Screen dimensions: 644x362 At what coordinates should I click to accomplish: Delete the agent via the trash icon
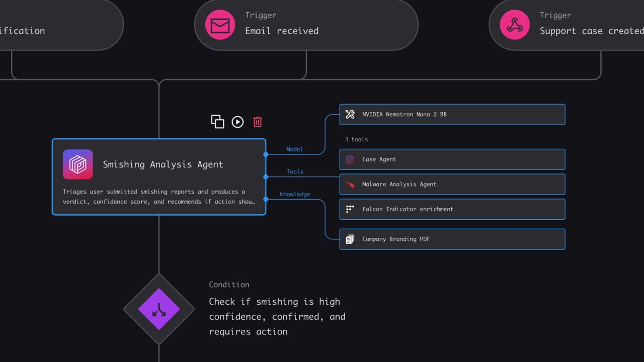258,122
